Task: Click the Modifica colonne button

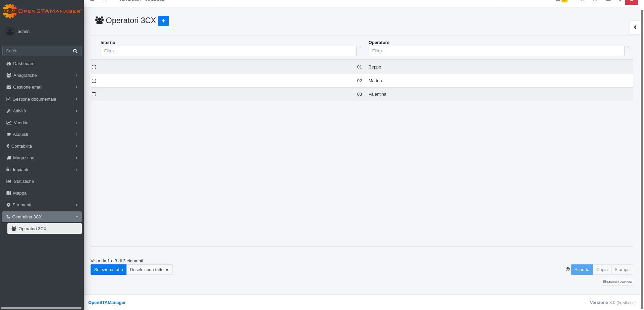Action: click(617, 282)
